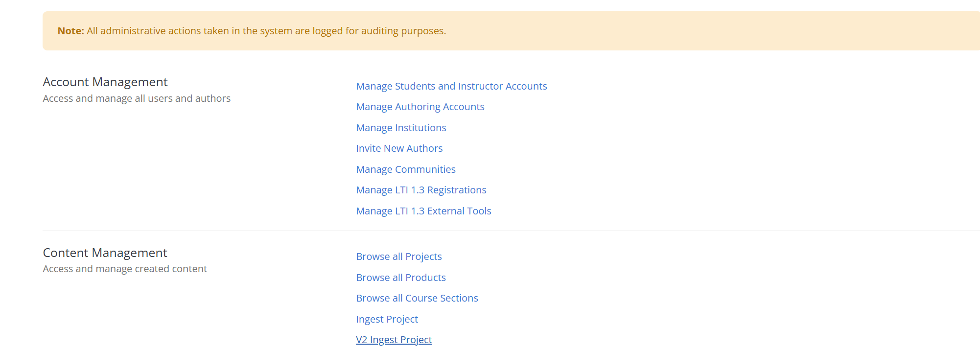Click 'Access and manage created content' description

[125, 269]
